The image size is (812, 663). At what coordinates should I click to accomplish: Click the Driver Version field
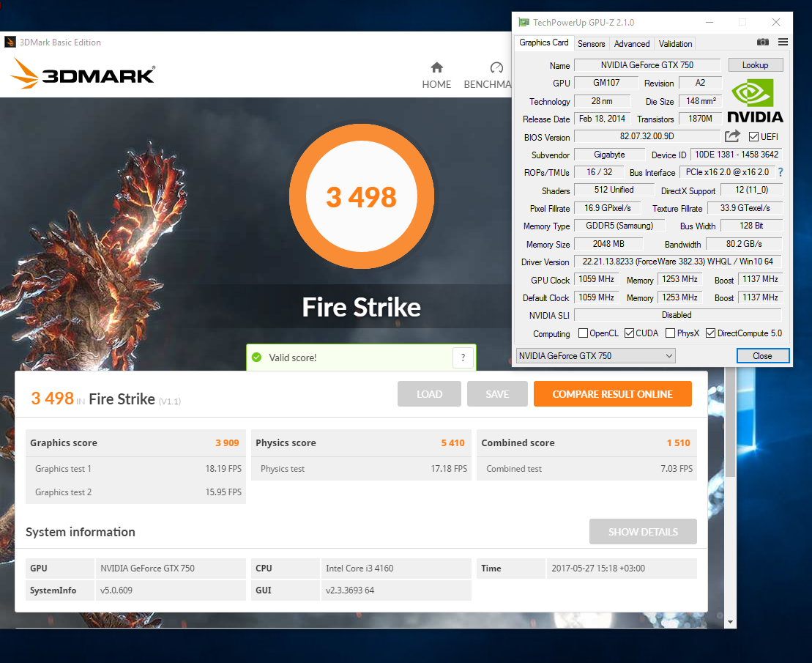tap(677, 262)
